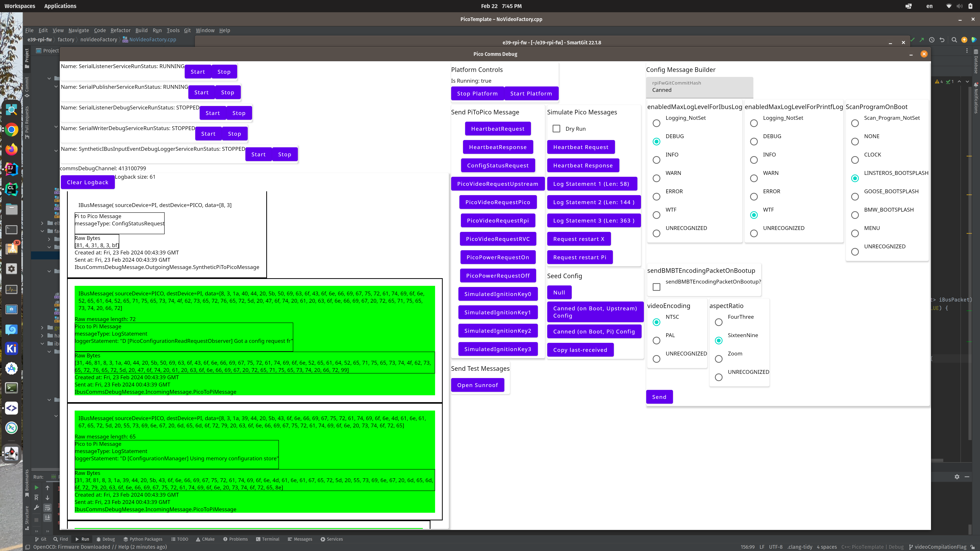Choose PAL video encoding
980x551 pixels.
[x=656, y=340]
